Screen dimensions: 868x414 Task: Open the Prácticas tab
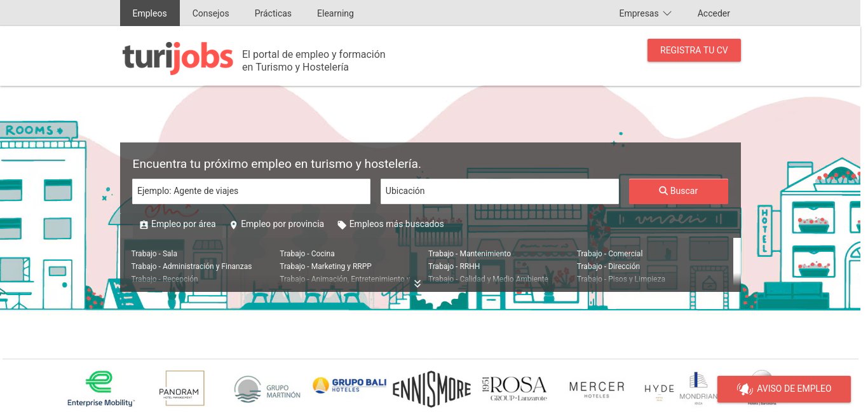point(273,13)
